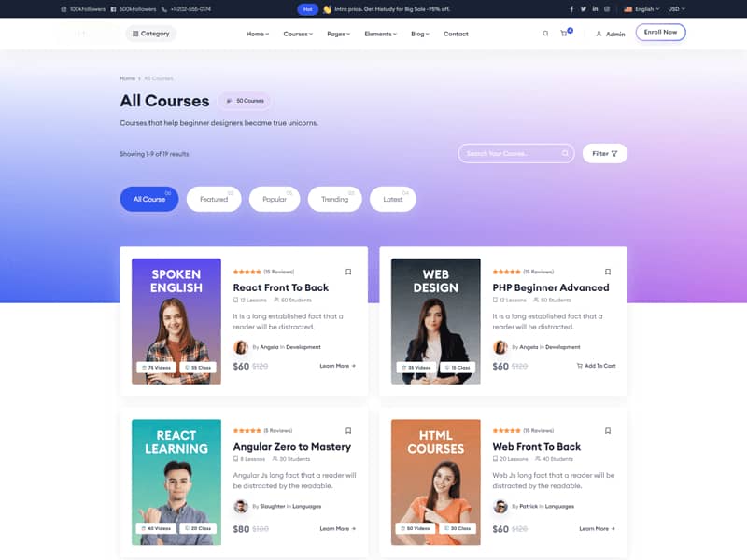
Task: Add PHP Beginner Advanced to cart
Action: click(596, 366)
